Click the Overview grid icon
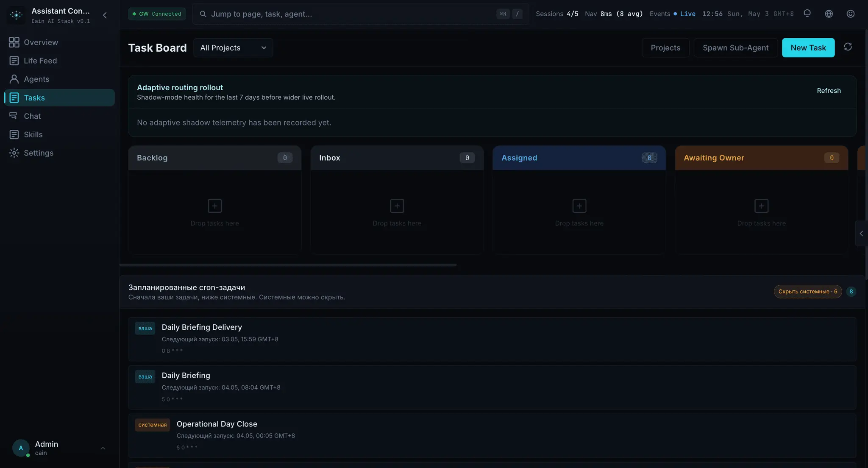868x468 pixels. 14,42
